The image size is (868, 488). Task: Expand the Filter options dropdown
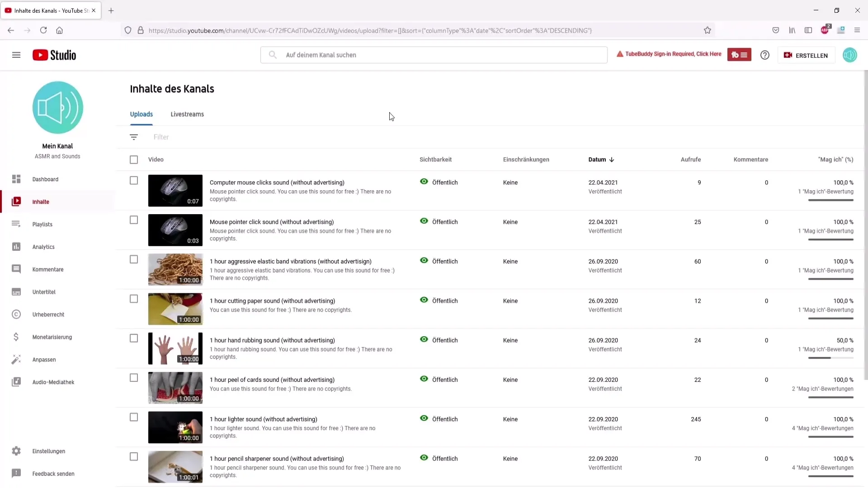pos(133,137)
